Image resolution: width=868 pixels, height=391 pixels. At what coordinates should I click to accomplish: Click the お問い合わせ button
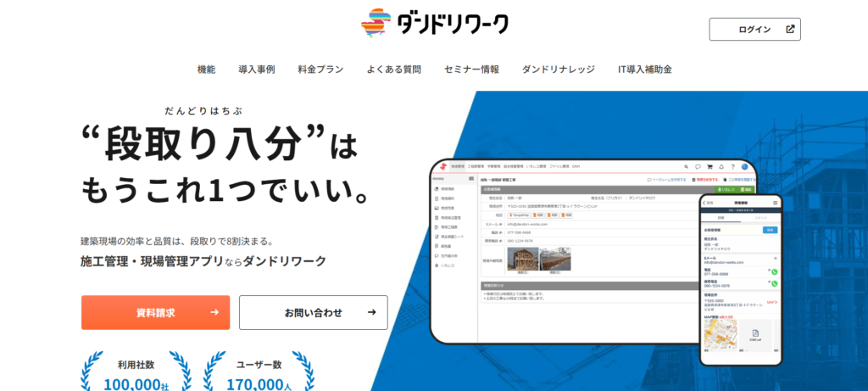[x=314, y=312]
